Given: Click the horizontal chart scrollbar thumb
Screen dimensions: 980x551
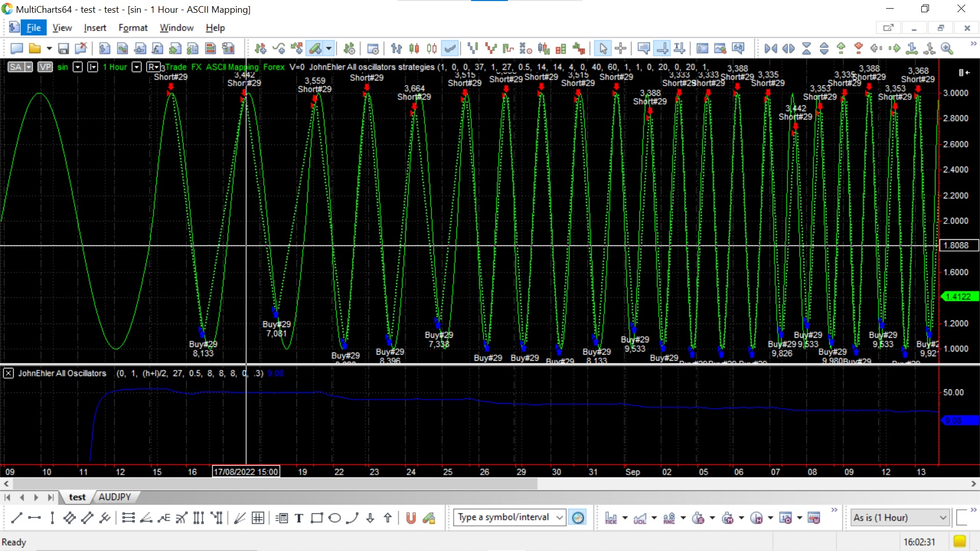Looking at the screenshot, I should click(x=276, y=483).
